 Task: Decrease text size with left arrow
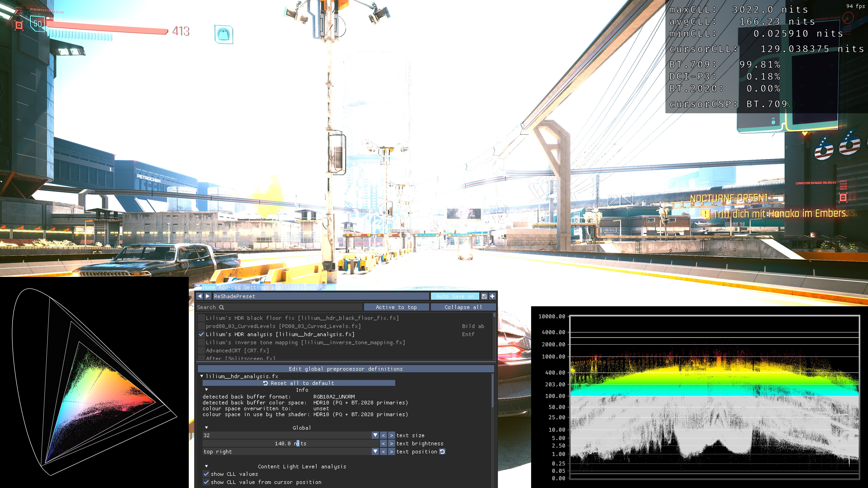383,436
